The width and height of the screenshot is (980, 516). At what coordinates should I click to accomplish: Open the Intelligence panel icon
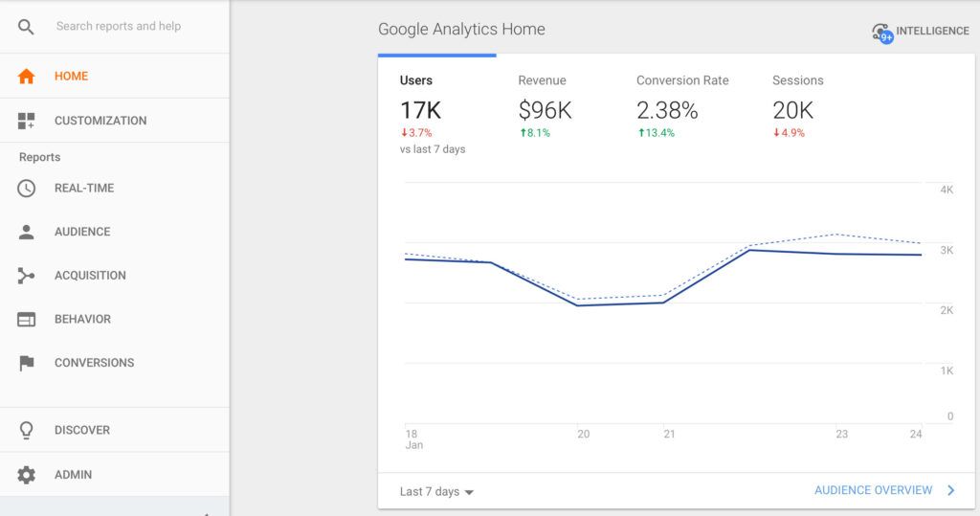point(881,33)
